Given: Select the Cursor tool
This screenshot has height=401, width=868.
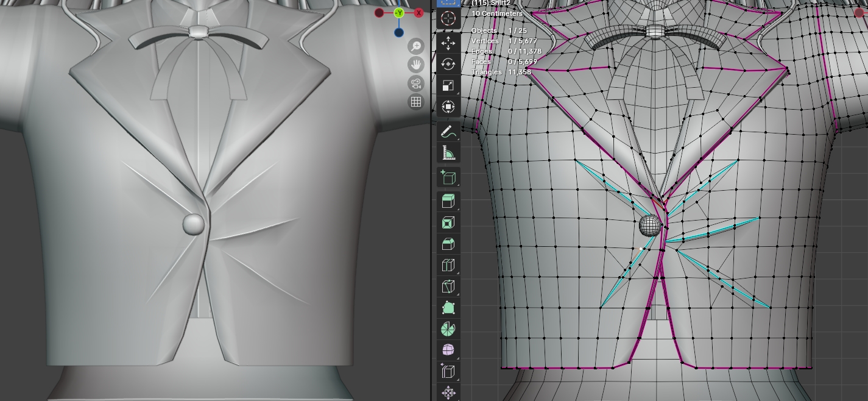Looking at the screenshot, I should (448, 18).
